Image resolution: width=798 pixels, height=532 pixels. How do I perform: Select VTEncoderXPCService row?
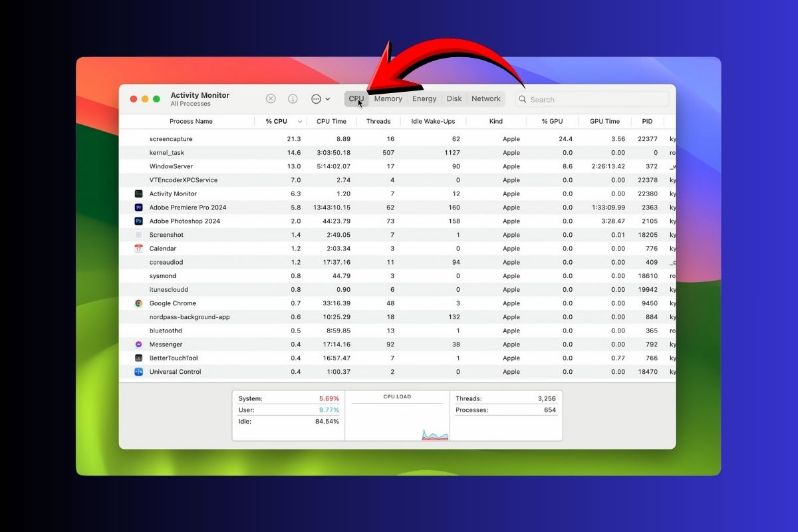[398, 180]
